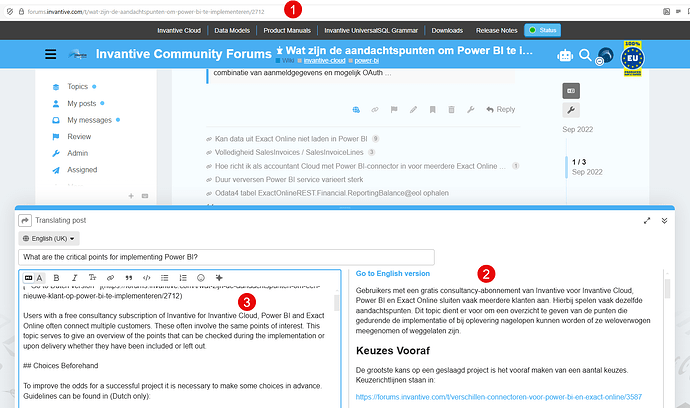Insert hyperlink from composer toolbar
Image resolution: width=690 pixels, height=408 pixels.
tap(110, 278)
